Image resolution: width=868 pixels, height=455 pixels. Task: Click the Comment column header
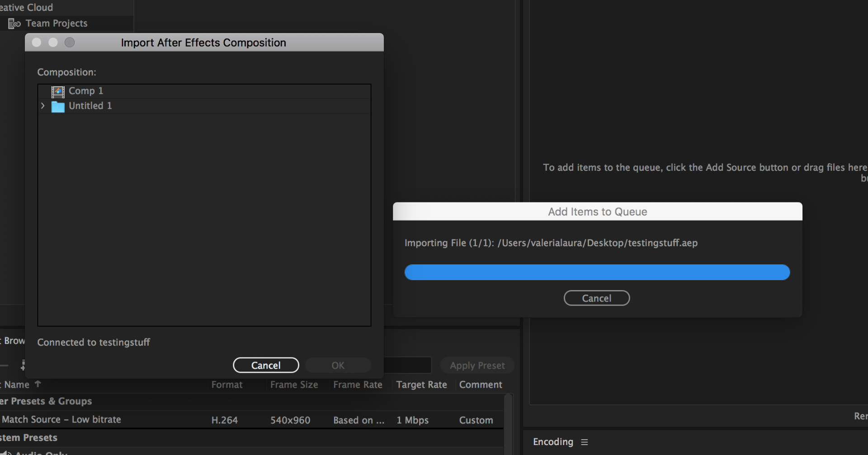click(x=481, y=385)
